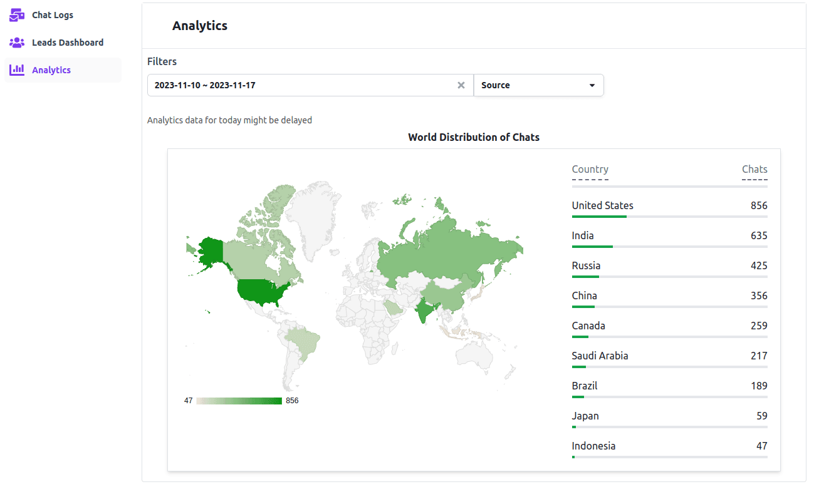Viewport: 814px width, 504px height.
Task: Click the Analytics bar chart icon
Action: tap(17, 69)
